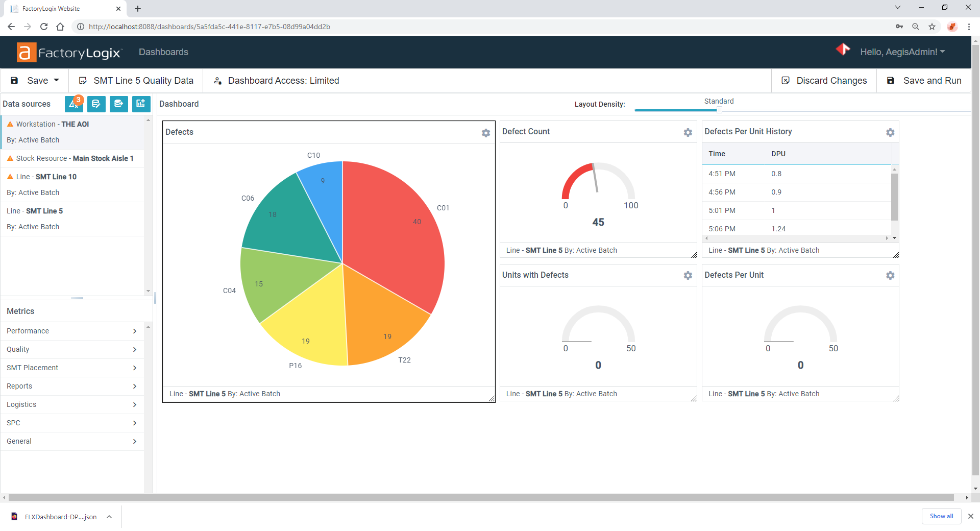
Task: Open the Hello, AegisAdmin account menu
Action: 902,52
